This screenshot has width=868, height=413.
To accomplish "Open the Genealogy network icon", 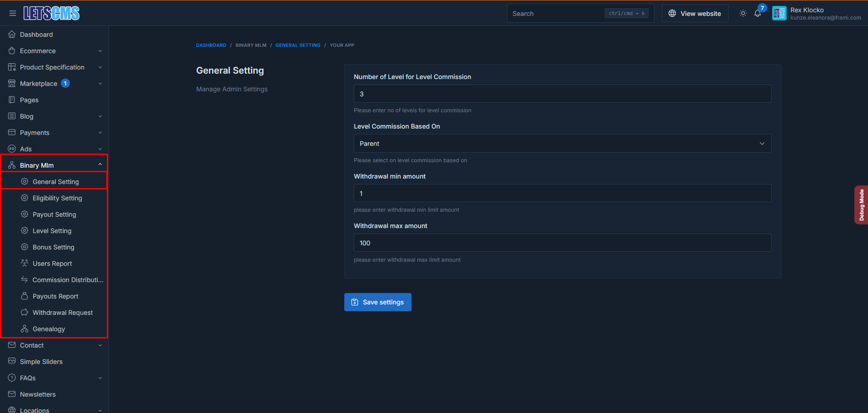I will point(25,328).
